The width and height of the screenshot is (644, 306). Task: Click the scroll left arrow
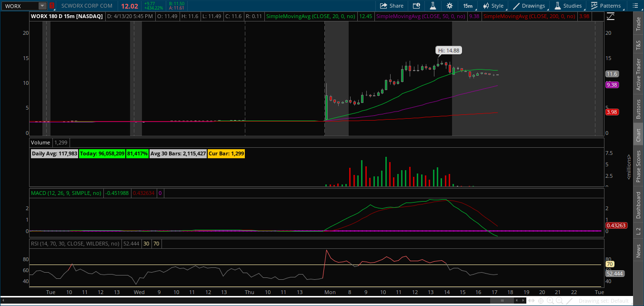pyautogui.click(x=517, y=300)
